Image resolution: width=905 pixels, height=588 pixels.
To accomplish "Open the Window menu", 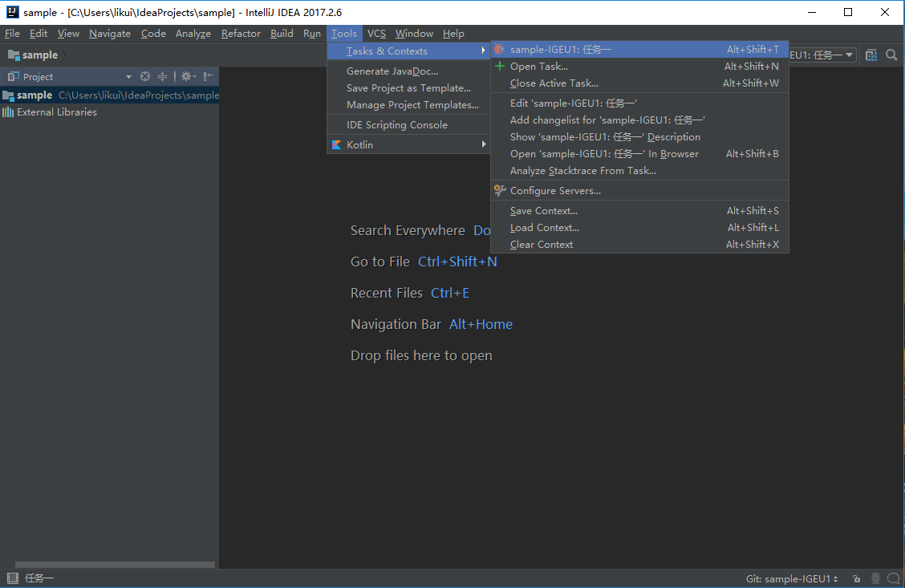I will pos(414,34).
